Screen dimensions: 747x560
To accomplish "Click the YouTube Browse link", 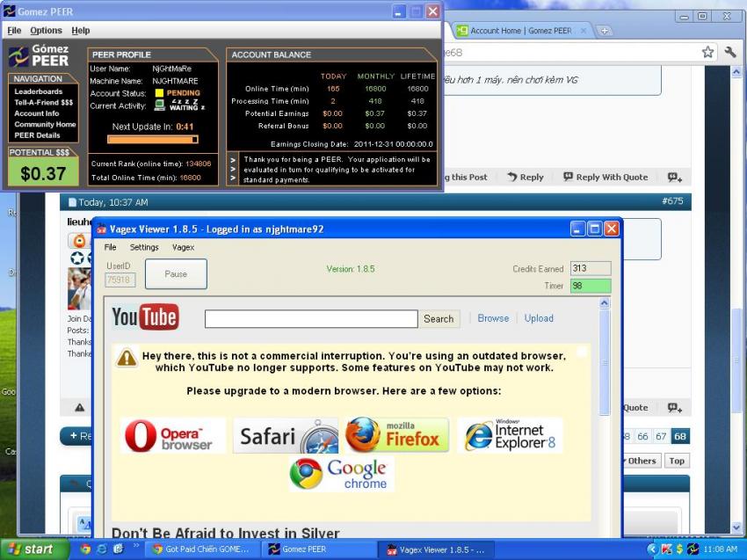I will (493, 318).
